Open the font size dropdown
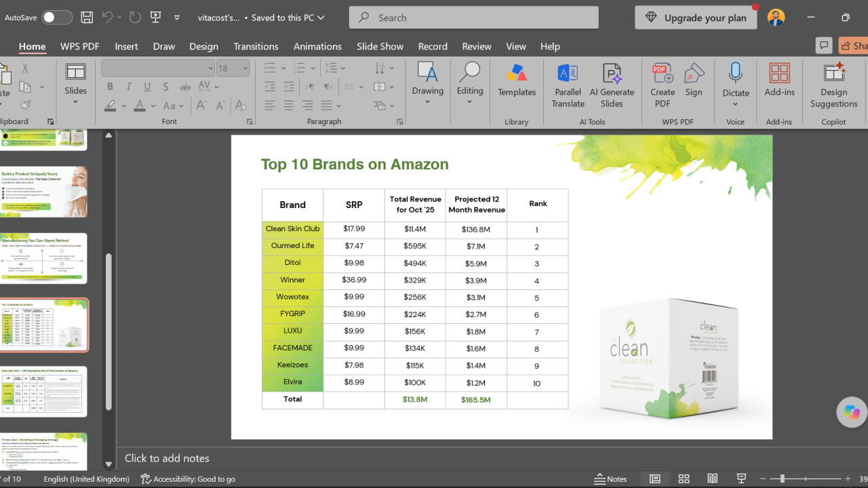 tap(245, 68)
